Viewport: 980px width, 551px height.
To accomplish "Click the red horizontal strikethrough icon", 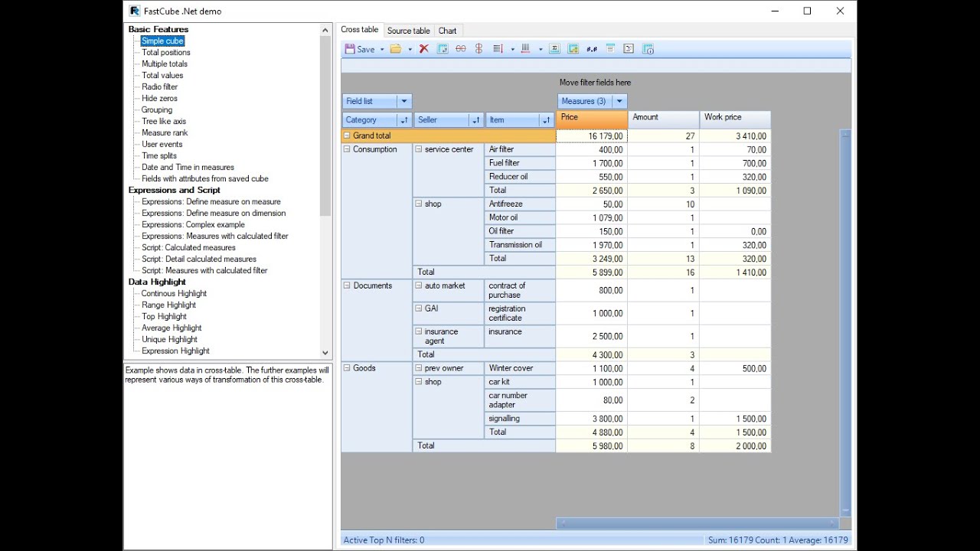I will [460, 49].
